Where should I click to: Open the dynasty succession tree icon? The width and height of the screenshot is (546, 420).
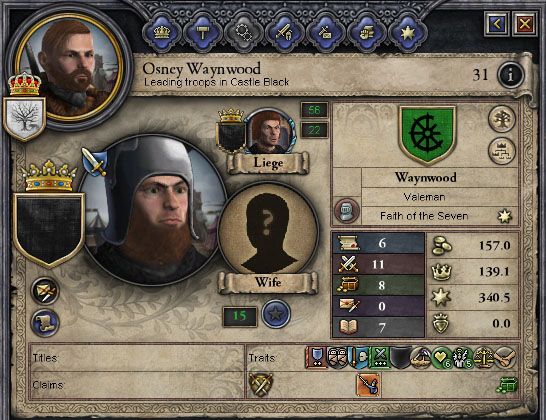(x=502, y=151)
